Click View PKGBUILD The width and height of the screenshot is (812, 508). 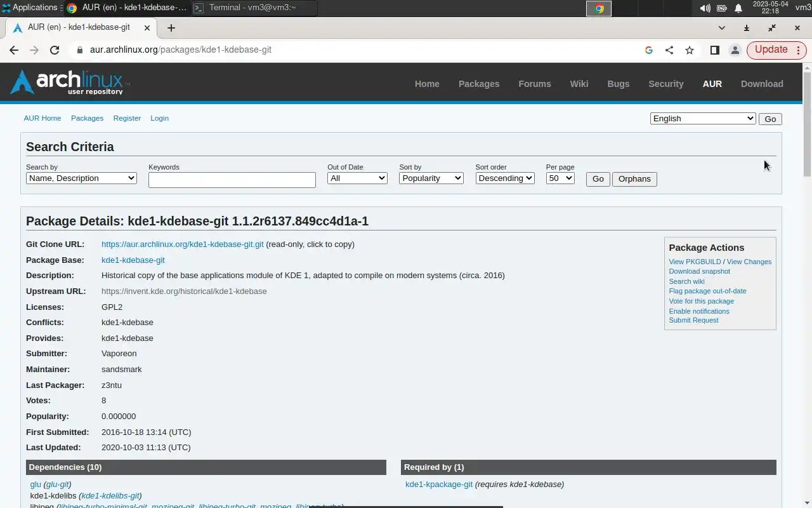695,262
